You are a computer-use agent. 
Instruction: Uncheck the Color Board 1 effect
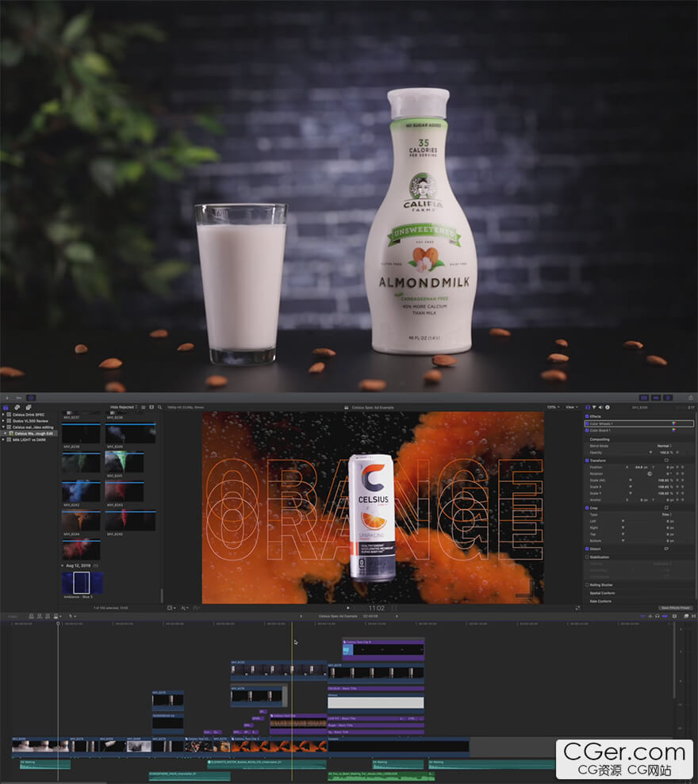[x=587, y=430]
